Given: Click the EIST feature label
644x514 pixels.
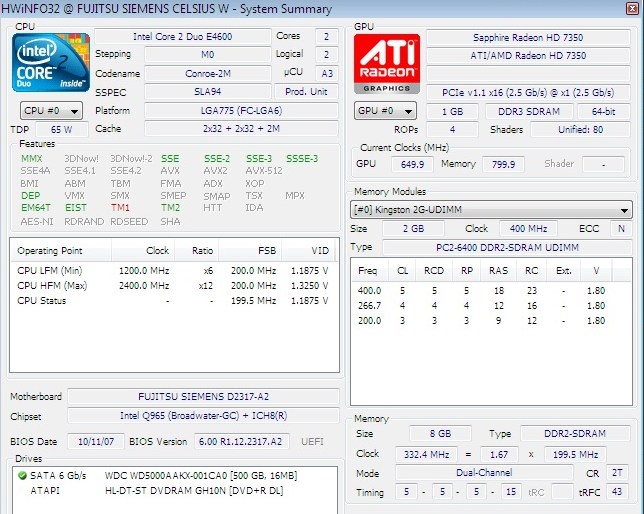Looking at the screenshot, I should click(76, 207).
